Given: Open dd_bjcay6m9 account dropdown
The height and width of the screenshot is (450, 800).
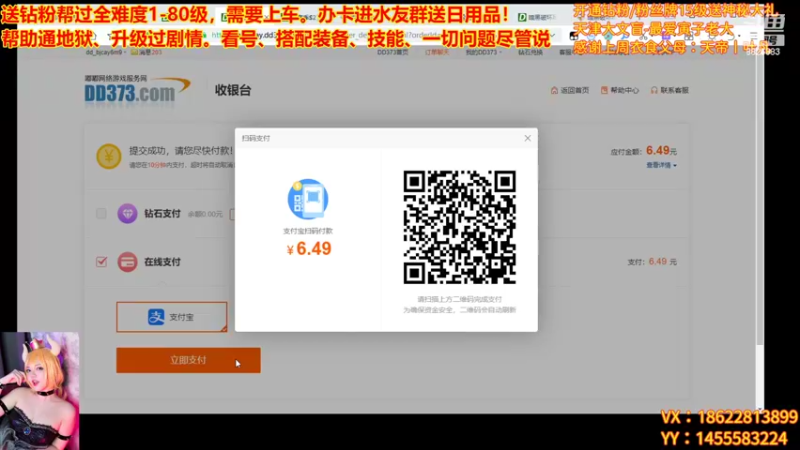Looking at the screenshot, I should 106,52.
